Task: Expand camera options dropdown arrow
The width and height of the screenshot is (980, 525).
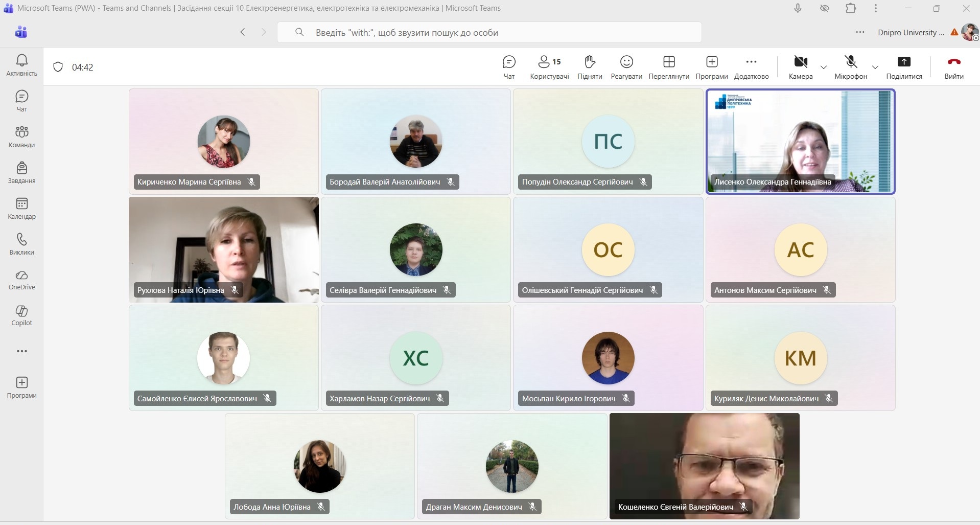Action: click(824, 67)
